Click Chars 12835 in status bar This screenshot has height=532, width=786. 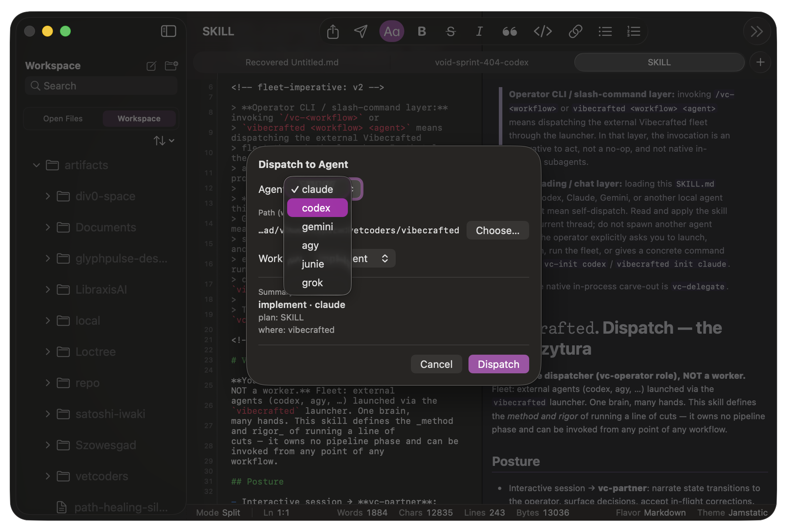(x=426, y=513)
